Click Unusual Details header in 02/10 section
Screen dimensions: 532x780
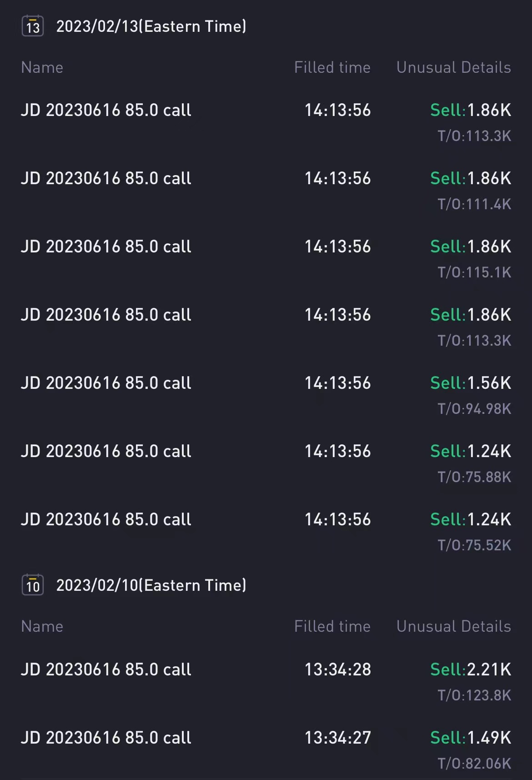point(453,626)
